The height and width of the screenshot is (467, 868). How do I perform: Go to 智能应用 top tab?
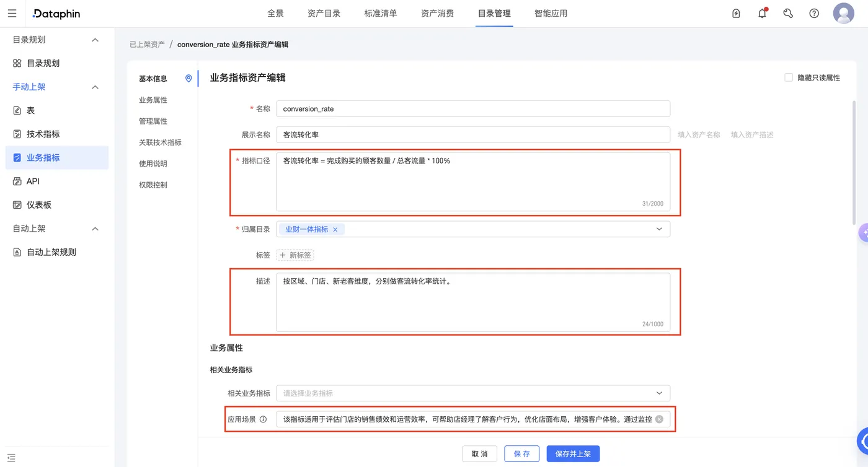[x=551, y=14]
